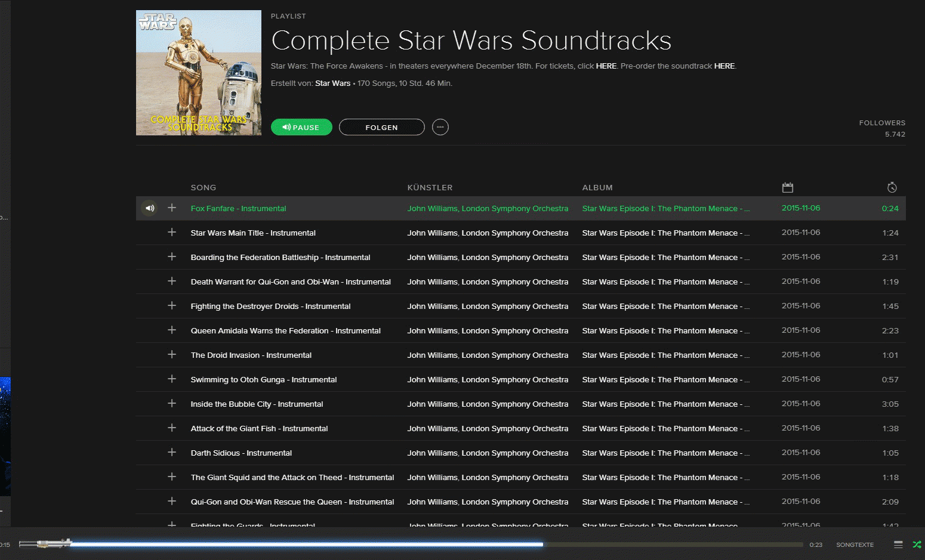925x560 pixels.
Task: Sort by duration clock icon
Action: (892, 187)
